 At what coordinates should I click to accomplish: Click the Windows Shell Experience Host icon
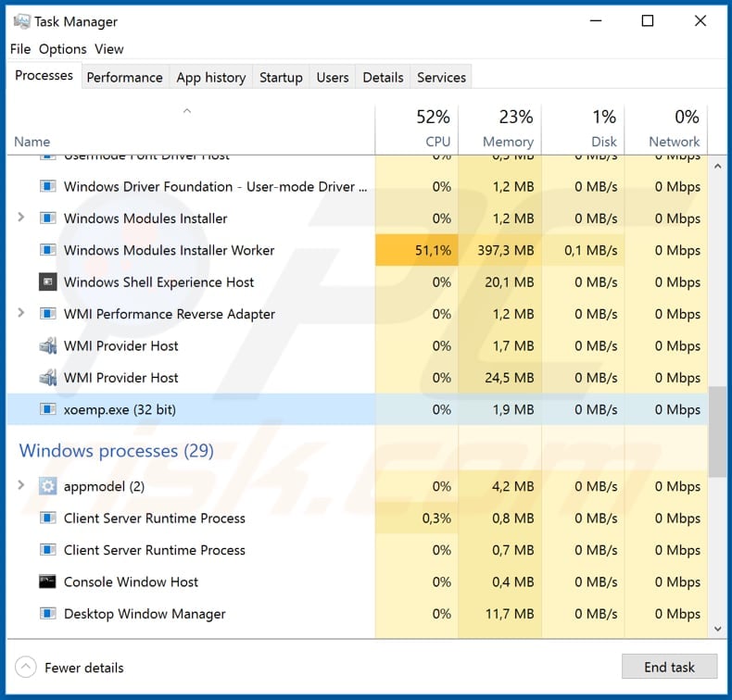point(47,282)
